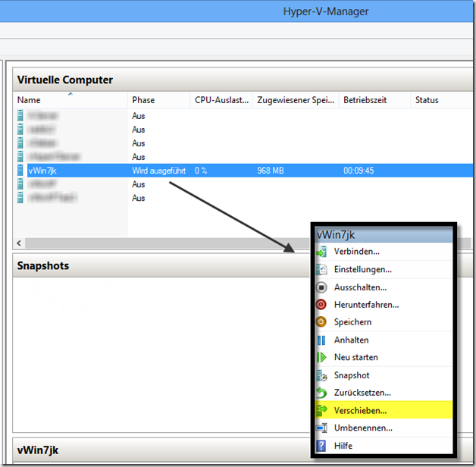Screen dimensions: 476x467
Task: Click the Status column header
Action: pyautogui.click(x=442, y=100)
